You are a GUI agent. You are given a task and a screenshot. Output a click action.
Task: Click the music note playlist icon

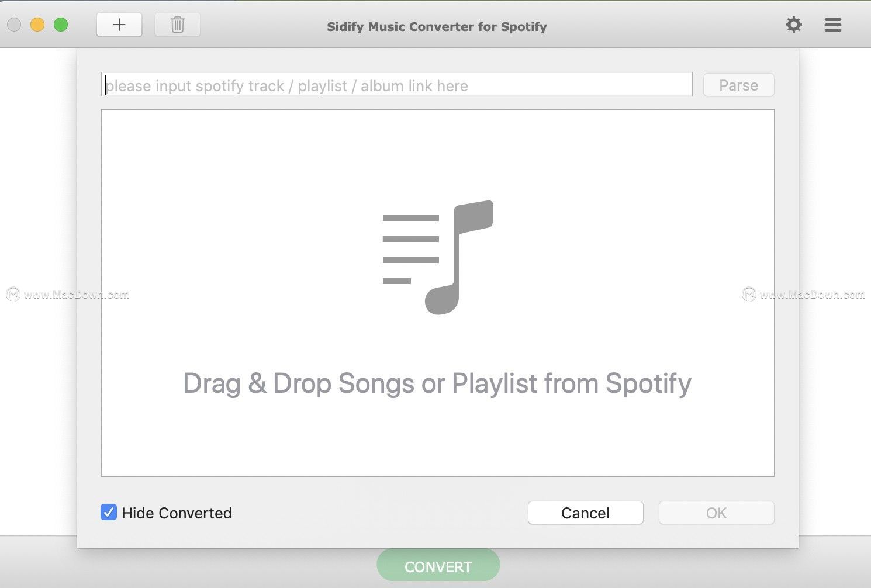(x=438, y=257)
